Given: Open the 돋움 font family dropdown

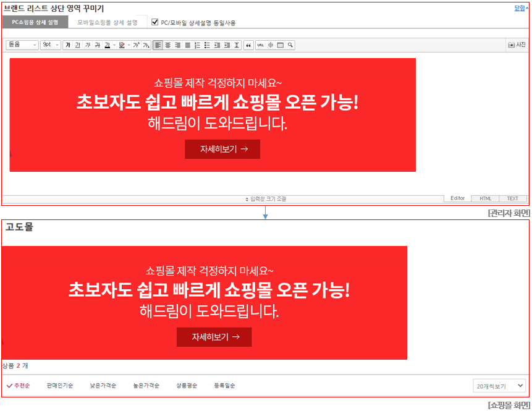Looking at the screenshot, I should pyautogui.click(x=22, y=44).
